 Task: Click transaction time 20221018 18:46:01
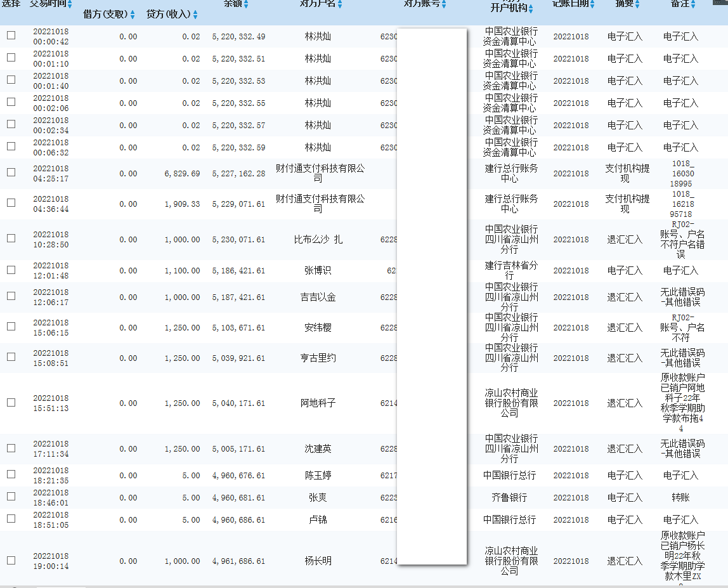click(51, 497)
